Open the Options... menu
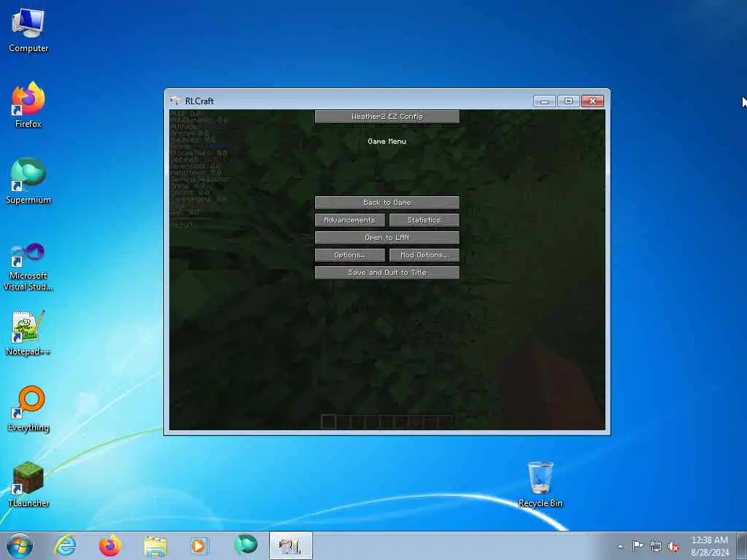This screenshot has height=560, width=747. [349, 255]
